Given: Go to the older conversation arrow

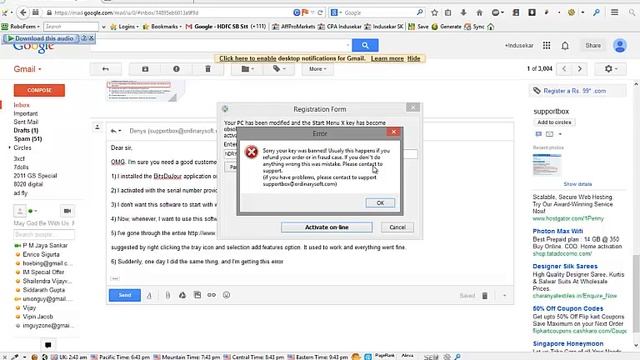Looking at the screenshot, I should (580, 69).
